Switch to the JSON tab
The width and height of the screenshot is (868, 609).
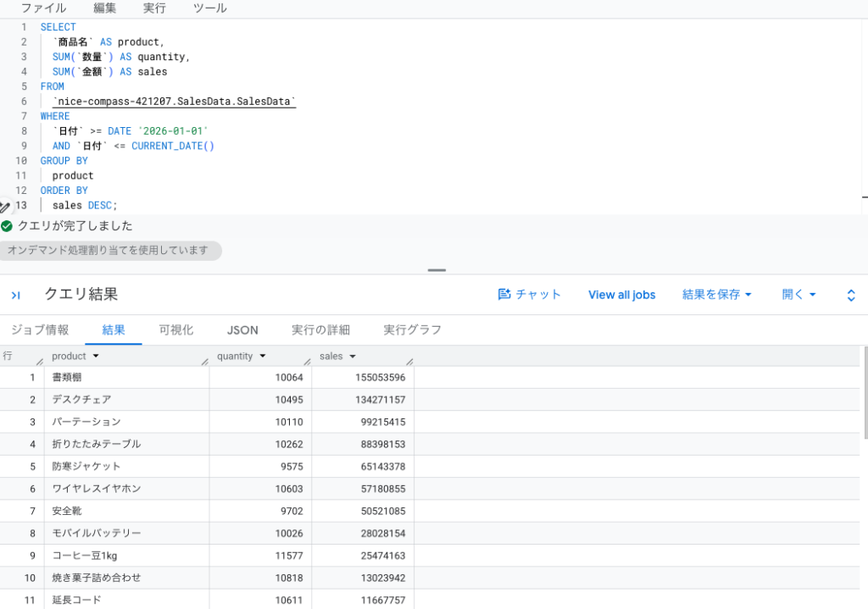242,330
